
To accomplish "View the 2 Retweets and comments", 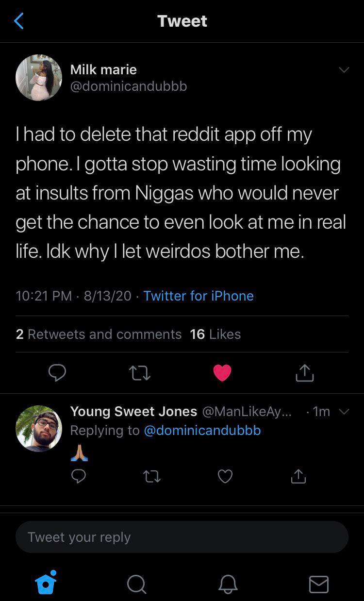I will pyautogui.click(x=99, y=334).
